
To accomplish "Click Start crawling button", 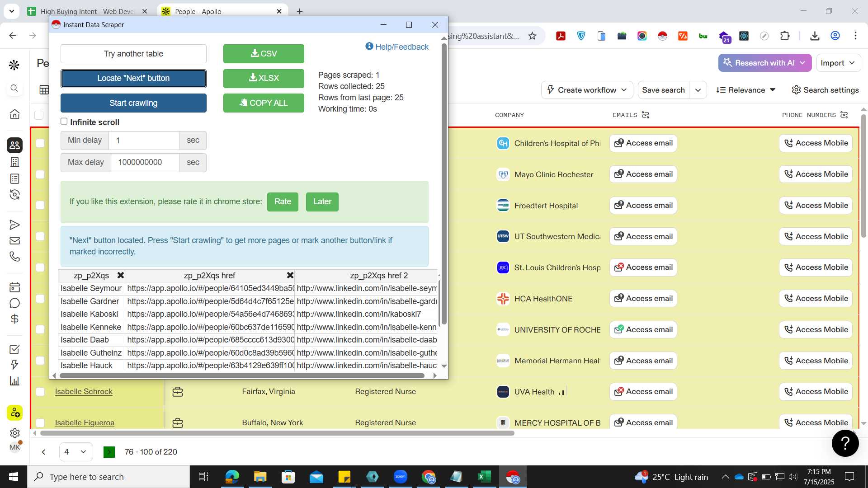I will [133, 103].
